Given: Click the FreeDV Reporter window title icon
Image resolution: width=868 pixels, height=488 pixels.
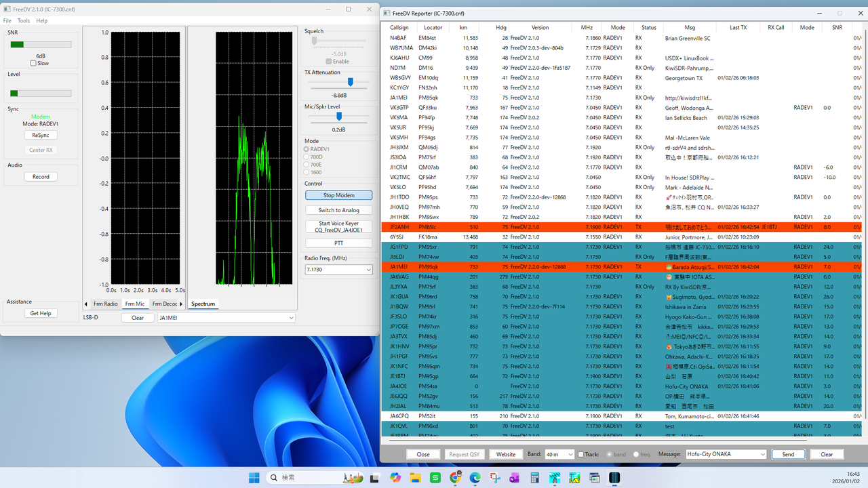Looking at the screenshot, I should (x=387, y=13).
